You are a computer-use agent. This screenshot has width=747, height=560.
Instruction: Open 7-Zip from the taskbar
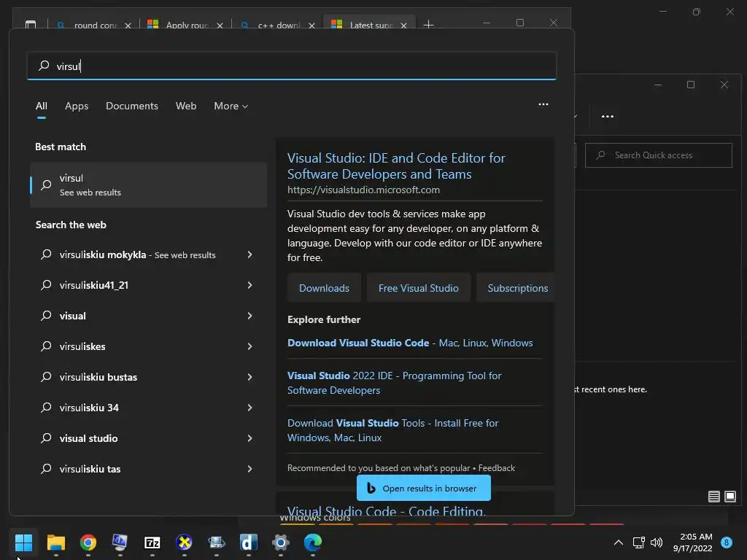click(x=152, y=542)
